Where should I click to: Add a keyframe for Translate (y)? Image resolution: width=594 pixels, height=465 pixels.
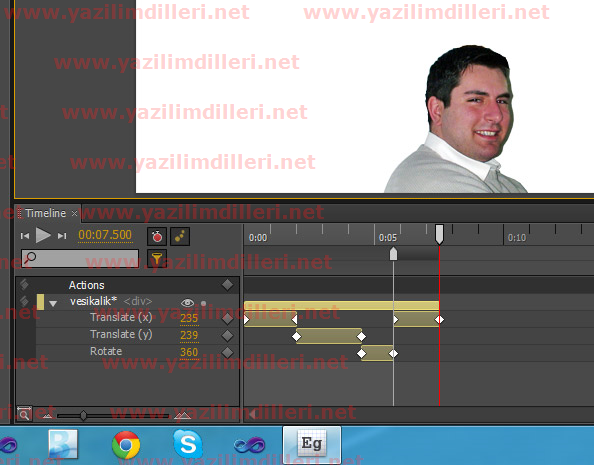point(227,335)
